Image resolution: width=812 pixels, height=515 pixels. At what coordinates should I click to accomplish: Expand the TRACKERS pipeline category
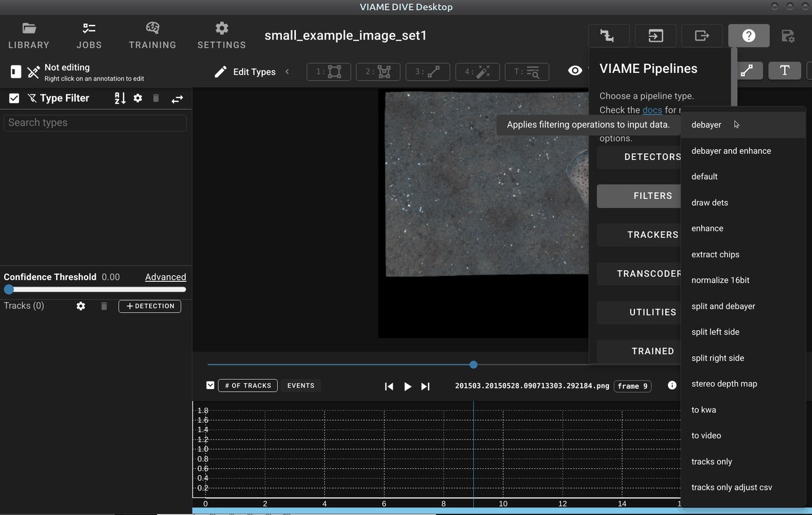pyautogui.click(x=639, y=235)
